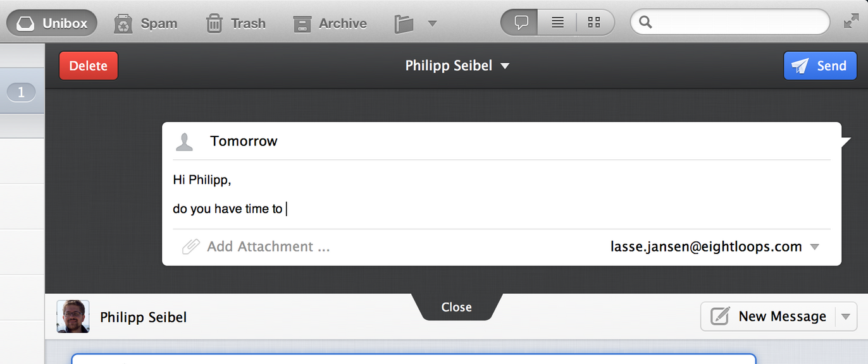Switch to list view
868x364 pixels.
click(557, 23)
